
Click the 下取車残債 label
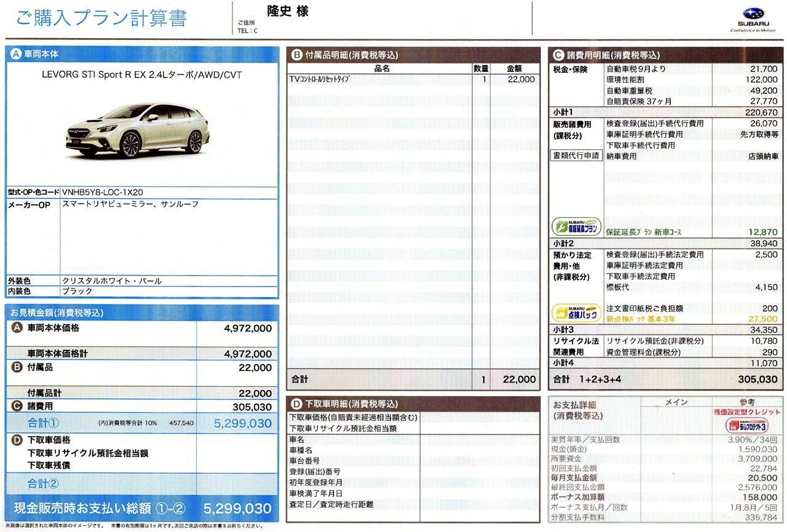coord(49,465)
